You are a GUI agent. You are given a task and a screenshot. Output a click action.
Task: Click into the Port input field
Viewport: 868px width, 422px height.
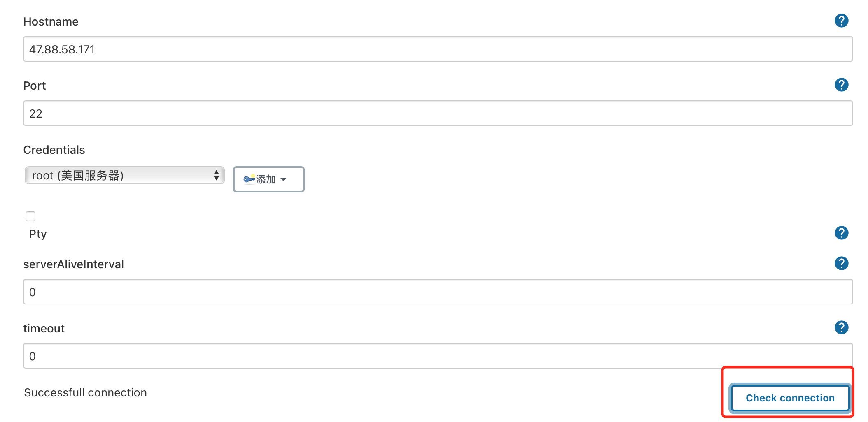point(438,114)
